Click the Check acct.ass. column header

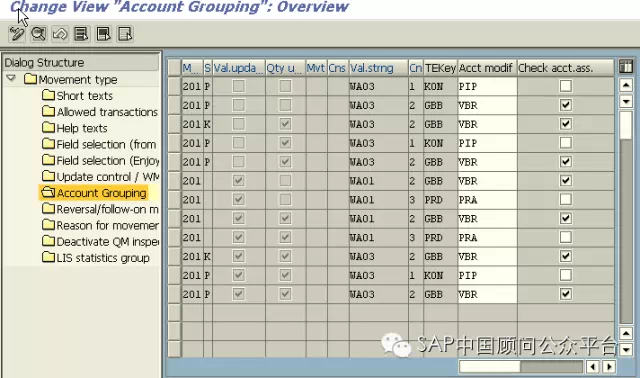tap(566, 68)
